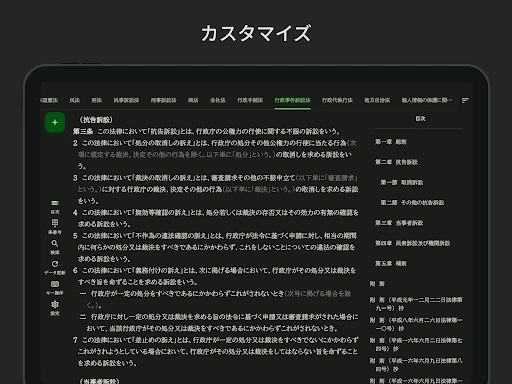Viewport: 512px width, 384px height.
Task: Switch to the 民事訴訟法 tab
Action: (126, 100)
